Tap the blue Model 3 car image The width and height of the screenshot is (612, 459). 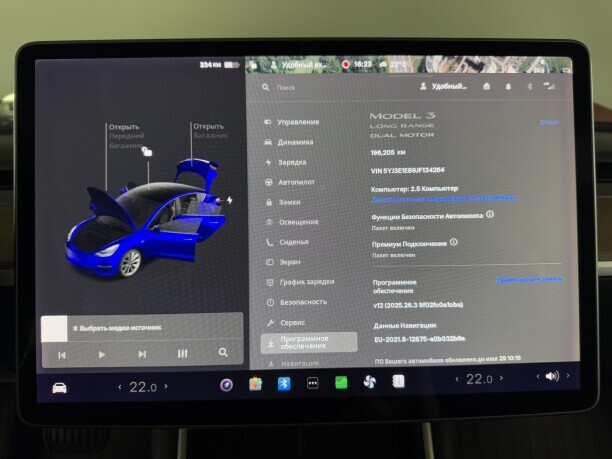[146, 219]
